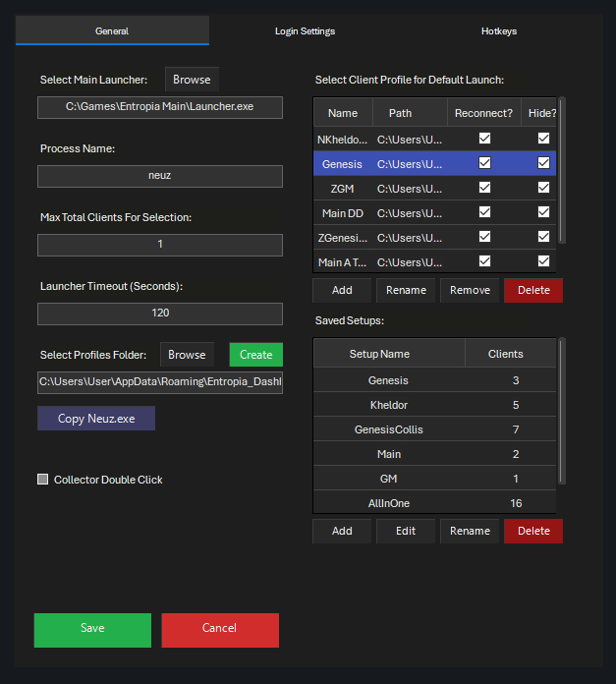Image resolution: width=616 pixels, height=684 pixels.
Task: Select the GM saved setup
Action: point(389,479)
